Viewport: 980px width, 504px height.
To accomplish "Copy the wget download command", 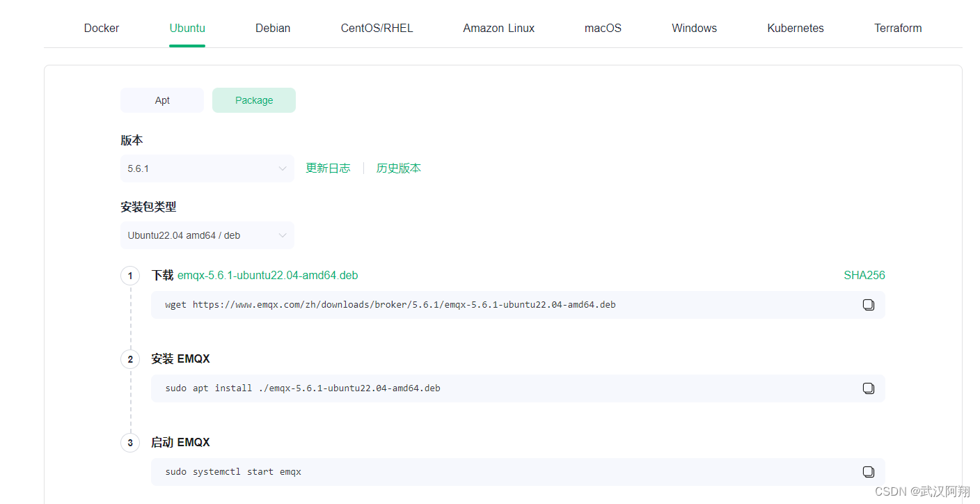I will pyautogui.click(x=868, y=305).
